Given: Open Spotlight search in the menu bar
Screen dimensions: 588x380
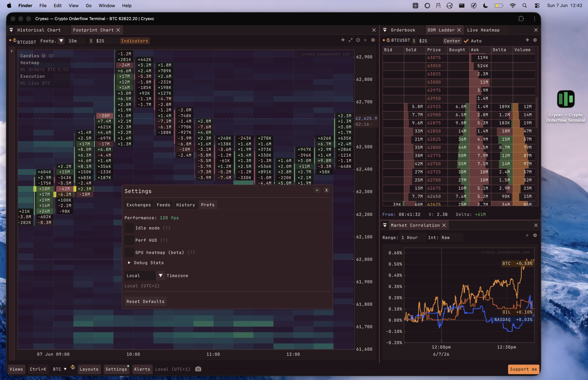Looking at the screenshot, I should (x=525, y=5).
